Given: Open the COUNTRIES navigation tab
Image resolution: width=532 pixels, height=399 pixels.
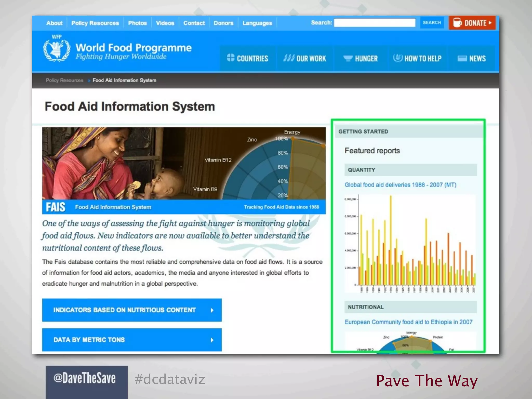Looking at the screenshot, I should click(x=248, y=58).
